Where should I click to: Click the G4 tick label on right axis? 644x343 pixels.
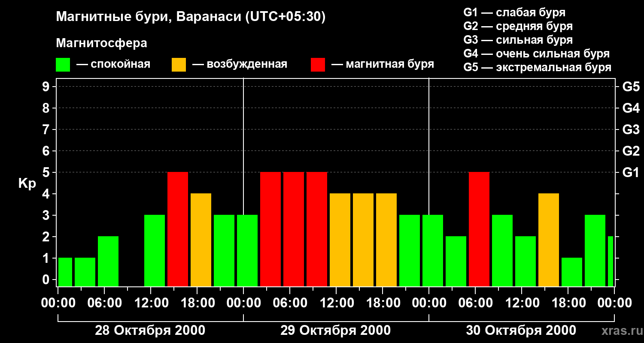[631, 108]
